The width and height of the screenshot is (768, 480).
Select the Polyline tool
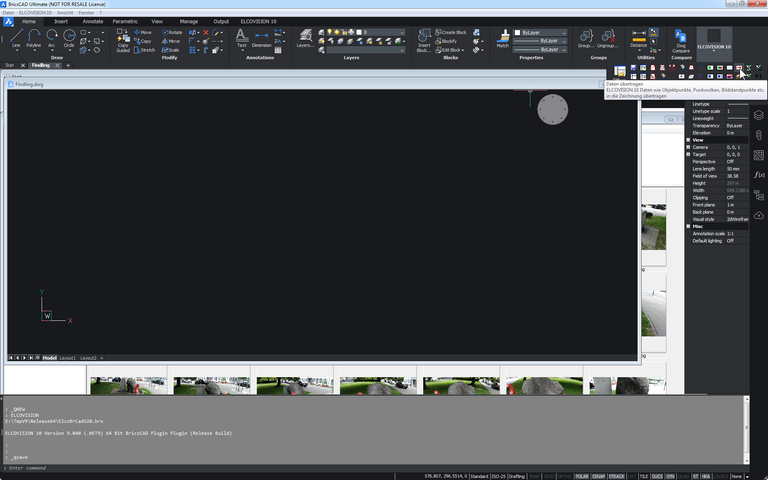pos(34,38)
